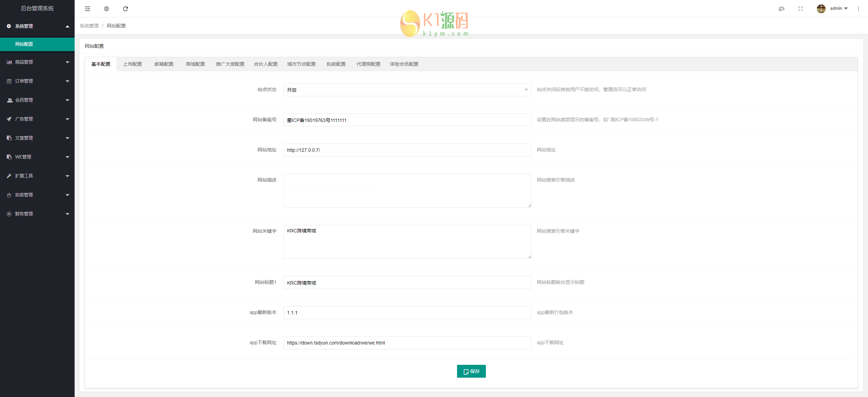Click the admin avatar image
Viewport: 868px width, 397px height.
pyautogui.click(x=821, y=8)
